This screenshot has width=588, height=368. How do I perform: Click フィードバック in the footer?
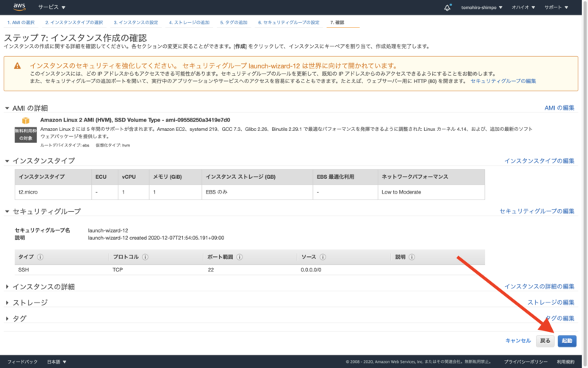coord(22,361)
